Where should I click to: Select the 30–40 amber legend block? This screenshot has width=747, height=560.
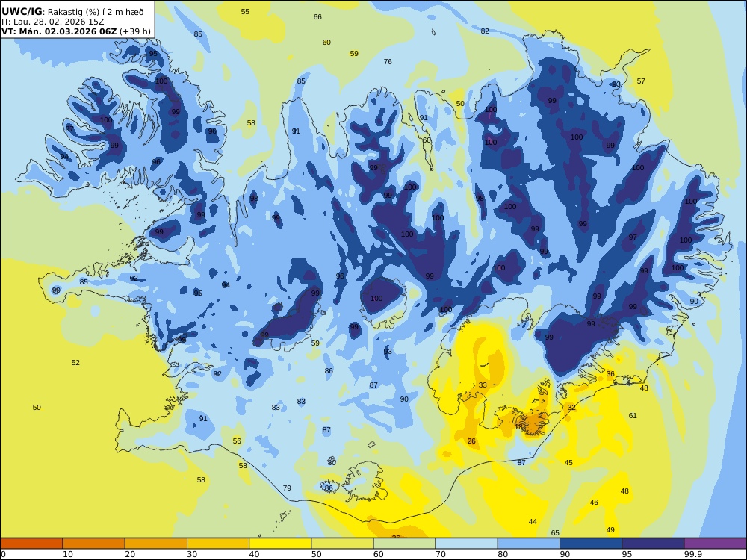point(218,544)
